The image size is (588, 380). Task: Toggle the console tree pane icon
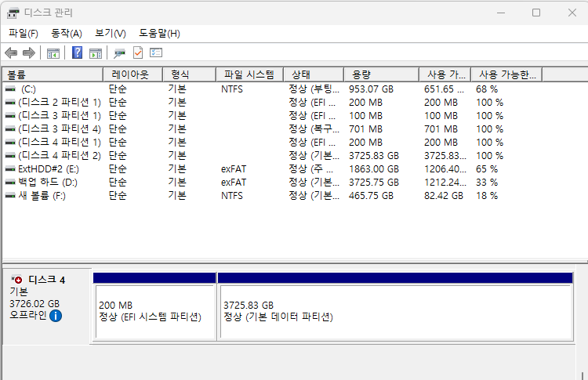point(53,53)
